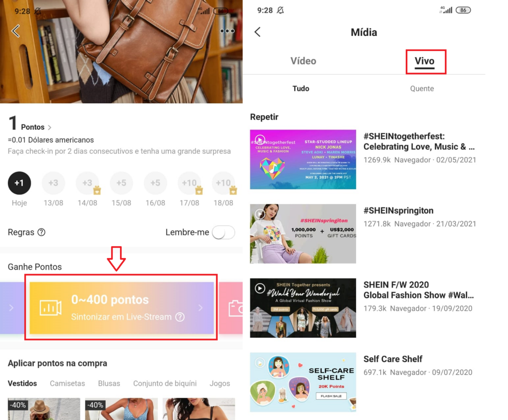Tap the muted bell icon in Mídia status bar

[x=280, y=10]
